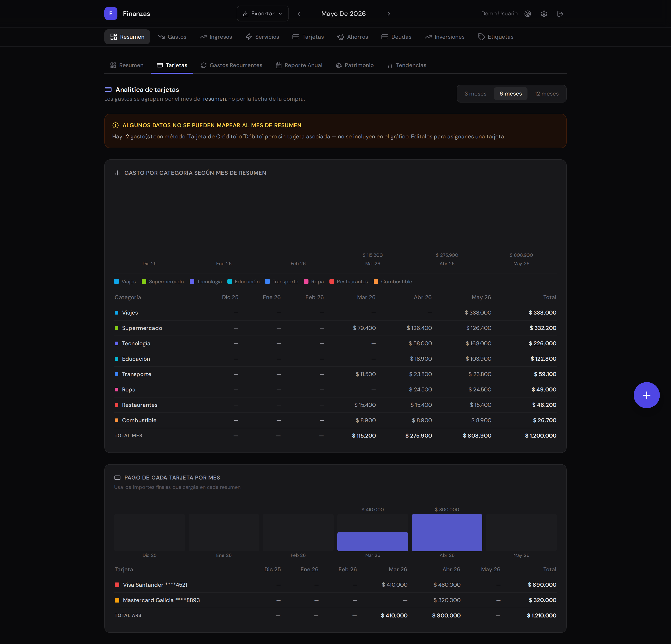Open the Exportar dropdown

(263, 14)
